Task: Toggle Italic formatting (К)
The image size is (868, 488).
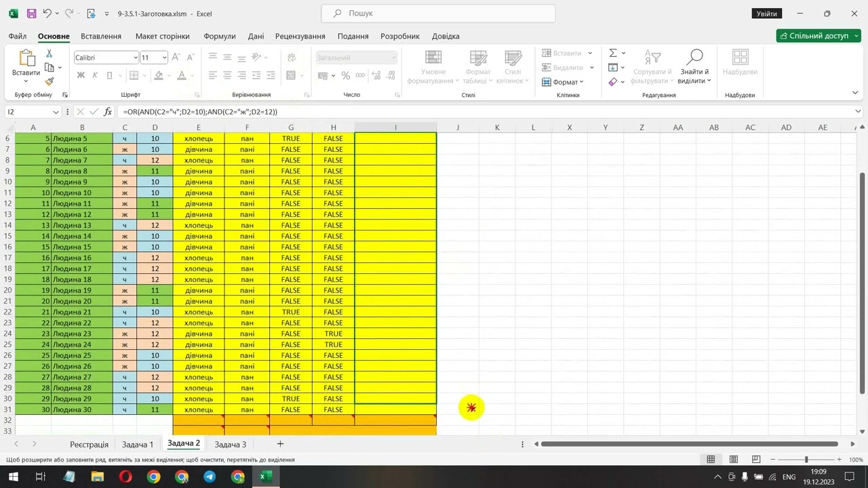Action: point(95,75)
